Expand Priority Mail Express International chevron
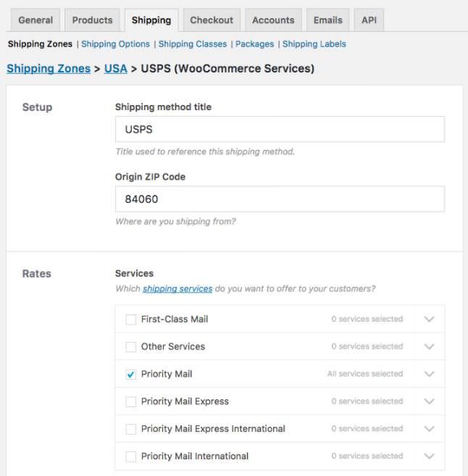The image size is (468, 476). [x=429, y=429]
